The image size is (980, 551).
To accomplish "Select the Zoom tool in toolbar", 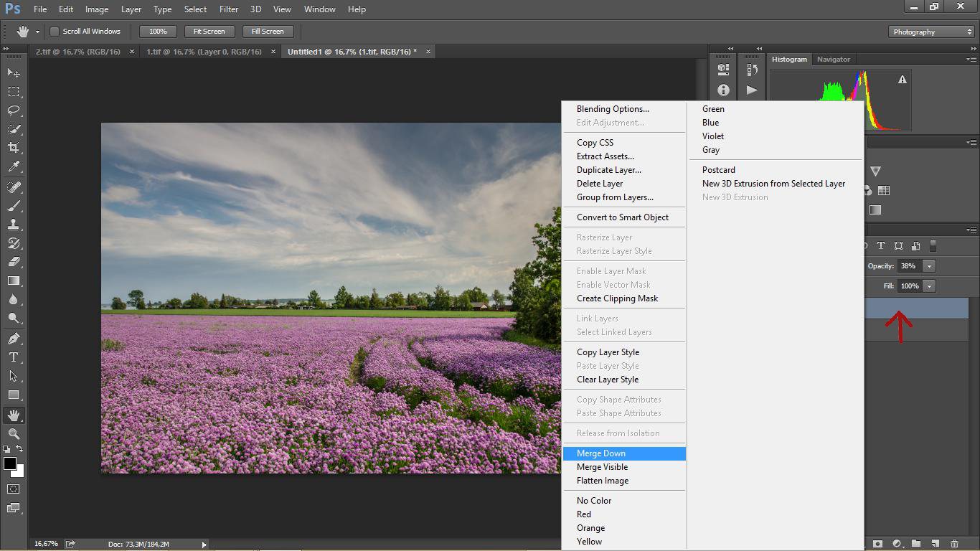I will click(x=14, y=434).
